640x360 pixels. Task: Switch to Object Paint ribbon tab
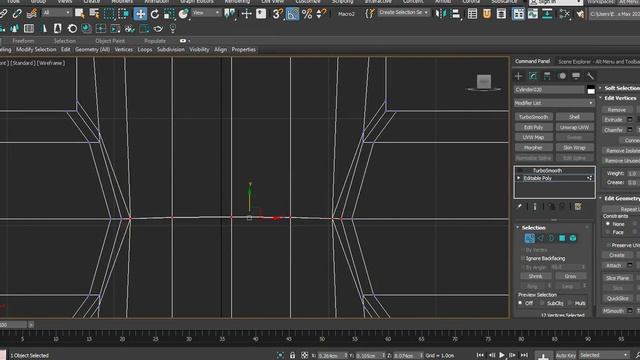(x=110, y=41)
